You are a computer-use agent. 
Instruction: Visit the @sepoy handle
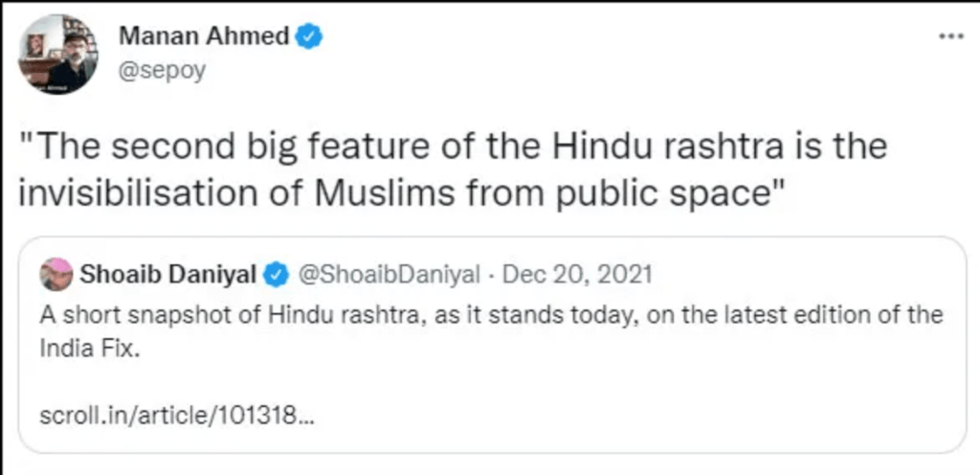pos(162,71)
